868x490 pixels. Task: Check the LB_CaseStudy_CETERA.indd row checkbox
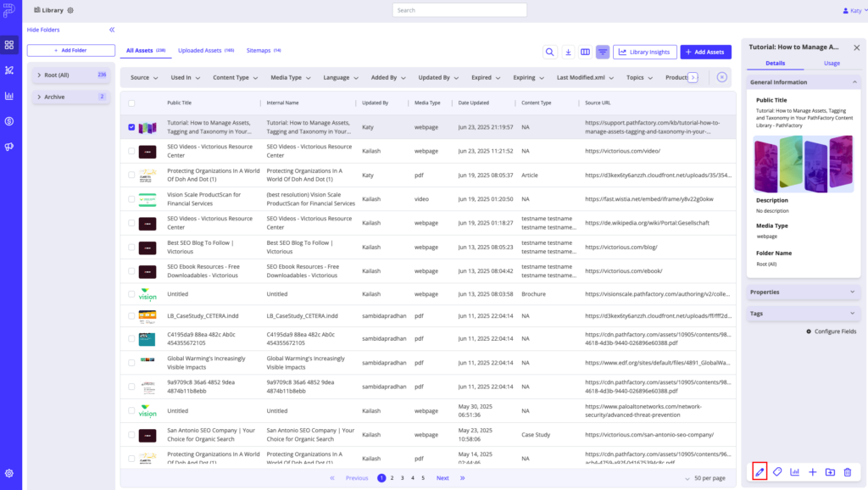(x=131, y=315)
